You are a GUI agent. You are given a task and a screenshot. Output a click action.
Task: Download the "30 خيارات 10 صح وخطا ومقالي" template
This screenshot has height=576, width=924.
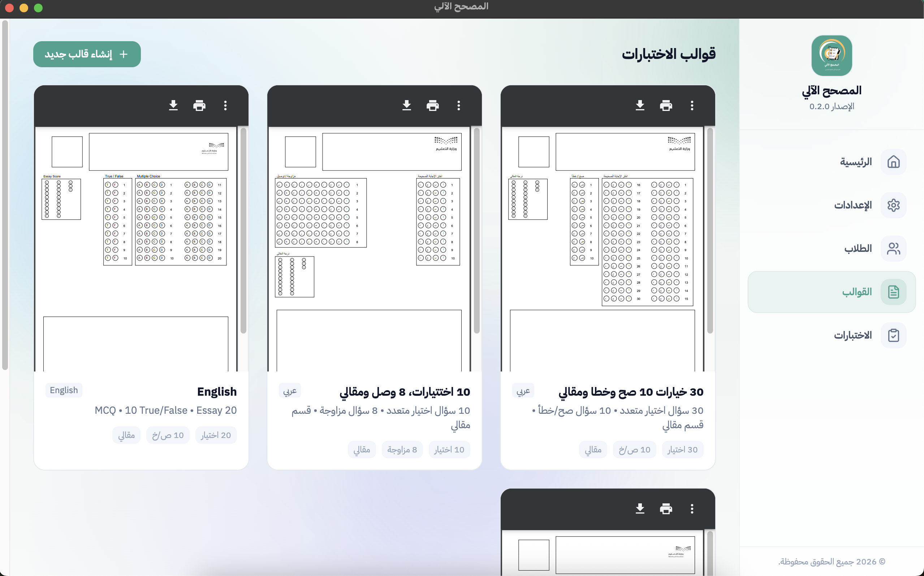coord(640,106)
